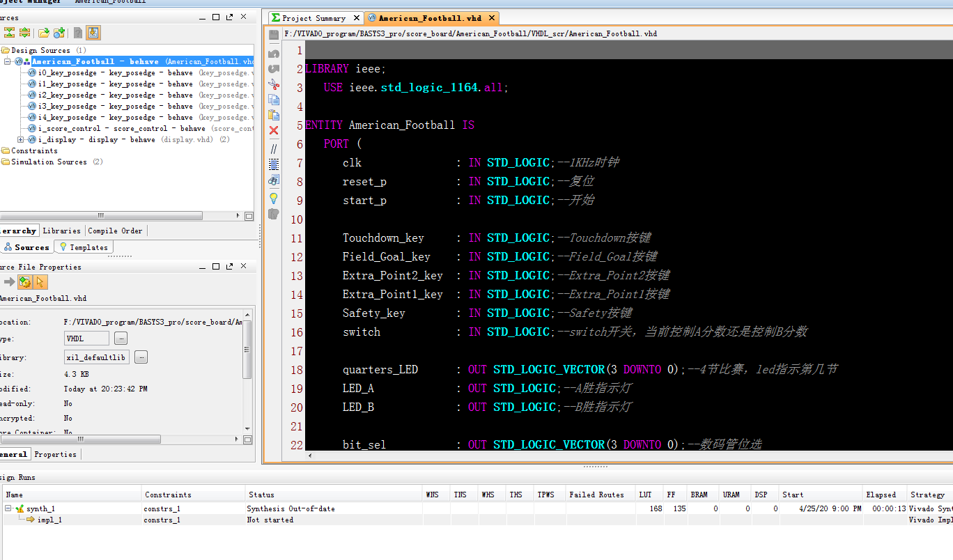Click the browse button next to VHDL type
Screen dimensions: 953x560
click(x=121, y=339)
